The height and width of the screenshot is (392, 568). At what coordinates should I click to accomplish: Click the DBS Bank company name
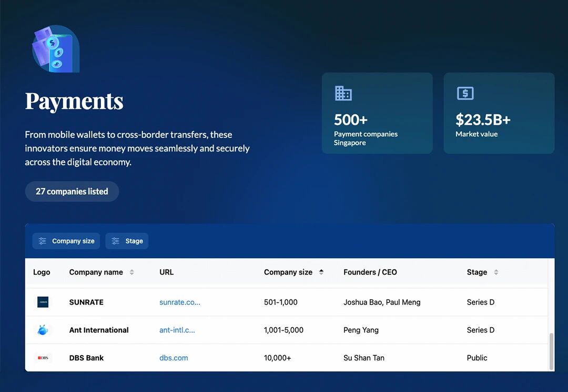coord(86,358)
